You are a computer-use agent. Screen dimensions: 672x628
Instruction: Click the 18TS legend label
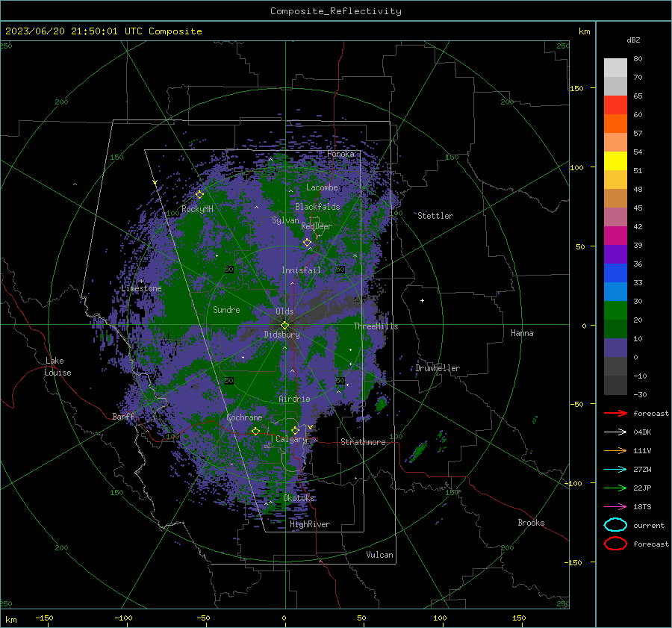point(642,507)
